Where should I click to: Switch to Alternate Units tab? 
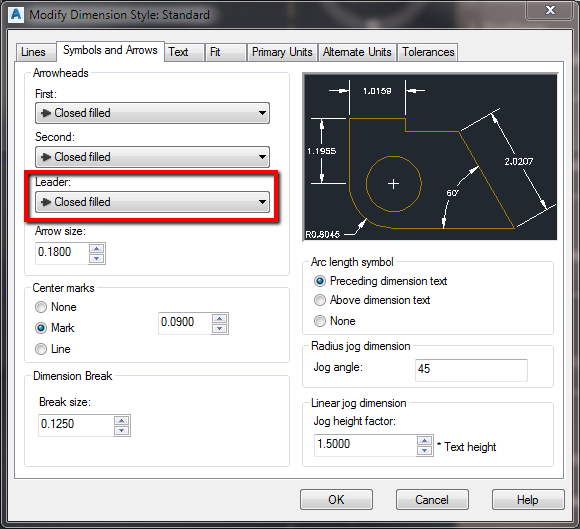point(357,52)
